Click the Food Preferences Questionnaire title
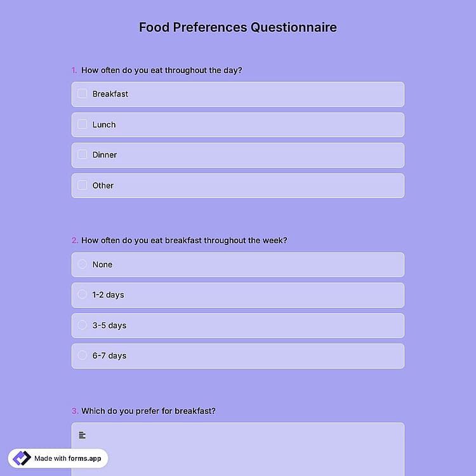This screenshot has height=476, width=476. pyautogui.click(x=238, y=27)
